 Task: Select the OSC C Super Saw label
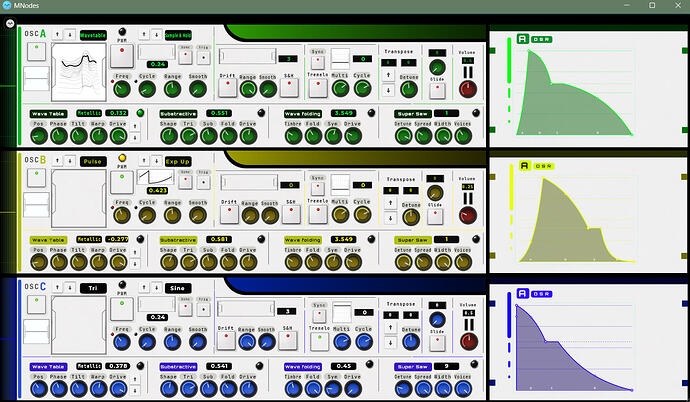tap(412, 366)
